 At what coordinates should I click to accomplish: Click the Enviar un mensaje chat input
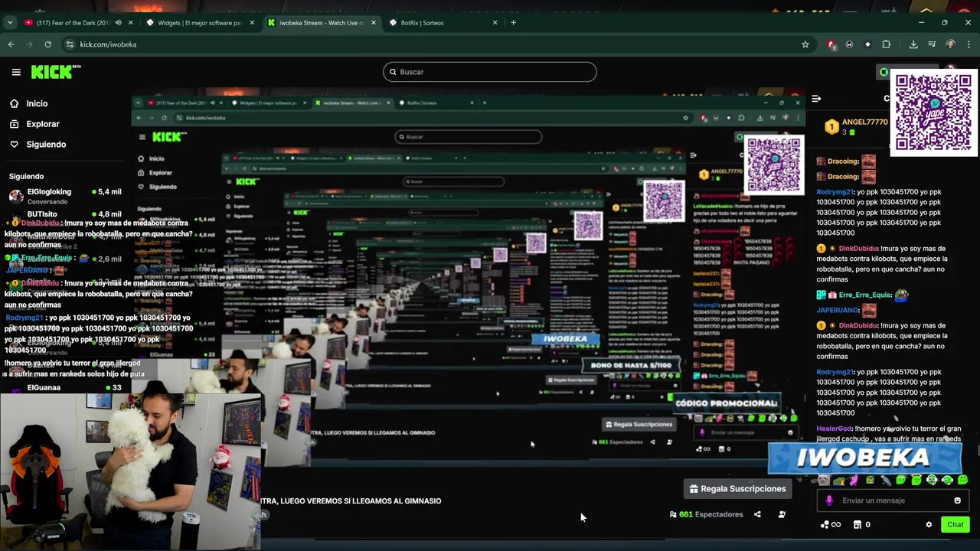pyautogui.click(x=892, y=500)
